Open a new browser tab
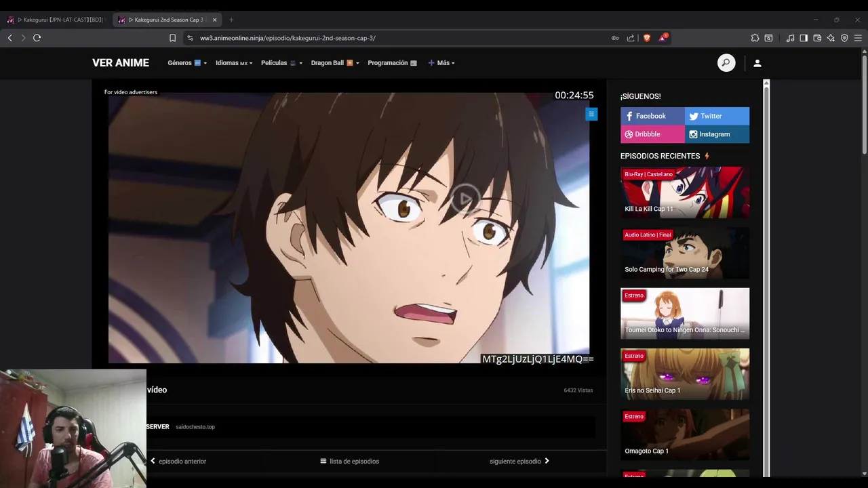Screen dimensions: 868x488 231,20
